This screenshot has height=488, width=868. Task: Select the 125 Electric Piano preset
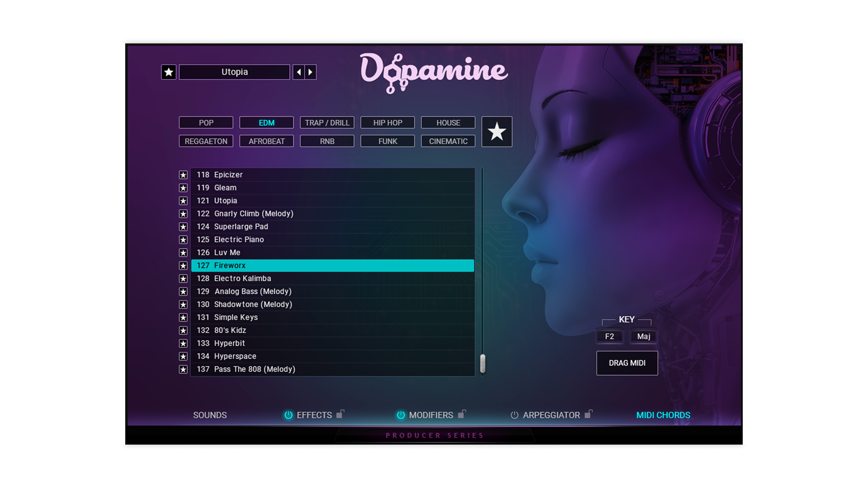(x=333, y=240)
